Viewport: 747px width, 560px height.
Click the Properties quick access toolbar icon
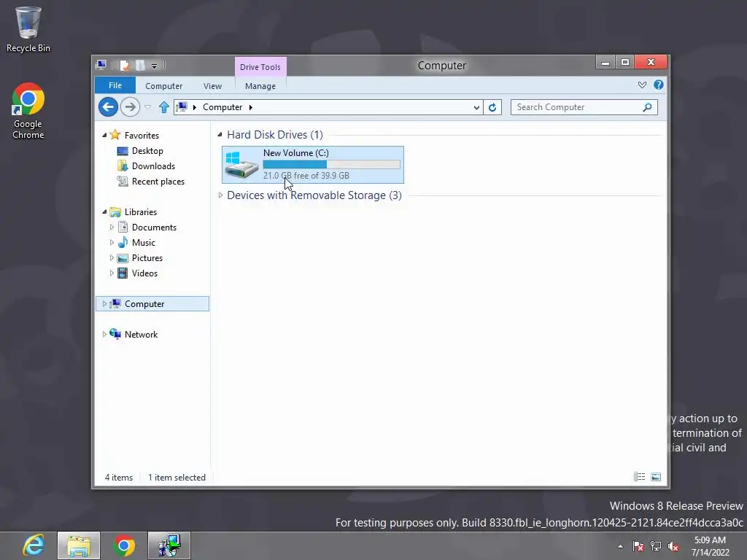pos(124,65)
